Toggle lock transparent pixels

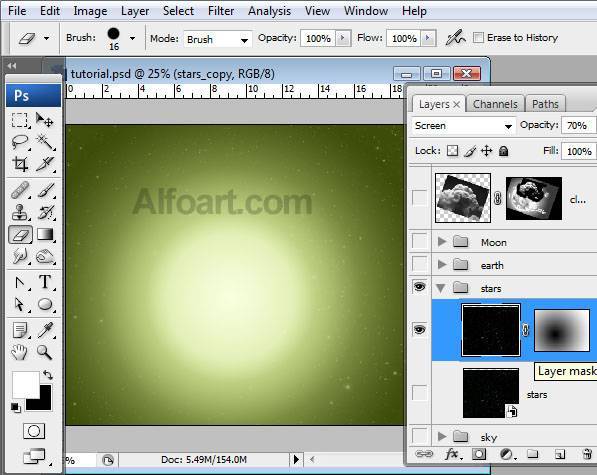click(x=452, y=151)
